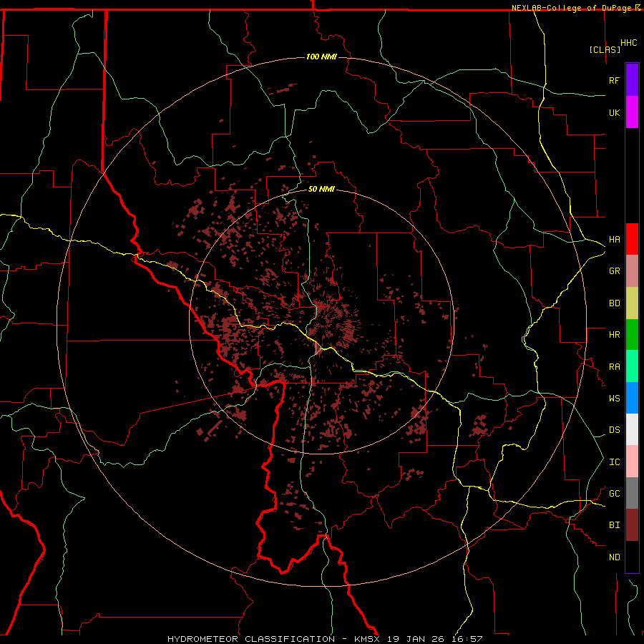Click the 'RA' legend label

(x=614, y=367)
